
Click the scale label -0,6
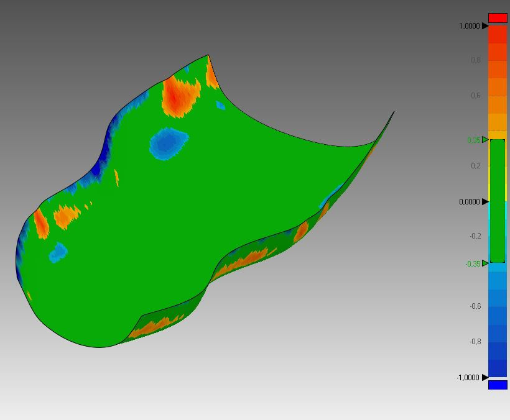coord(475,306)
